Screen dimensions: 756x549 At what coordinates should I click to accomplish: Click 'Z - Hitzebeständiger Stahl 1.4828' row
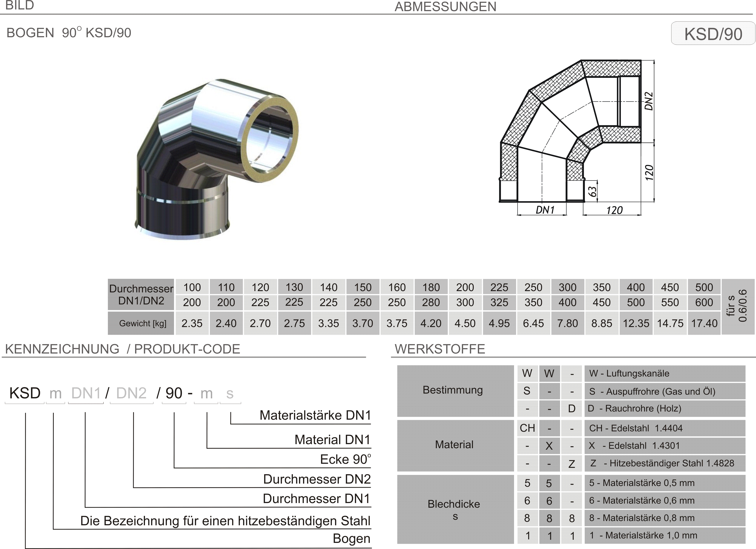pos(665,463)
